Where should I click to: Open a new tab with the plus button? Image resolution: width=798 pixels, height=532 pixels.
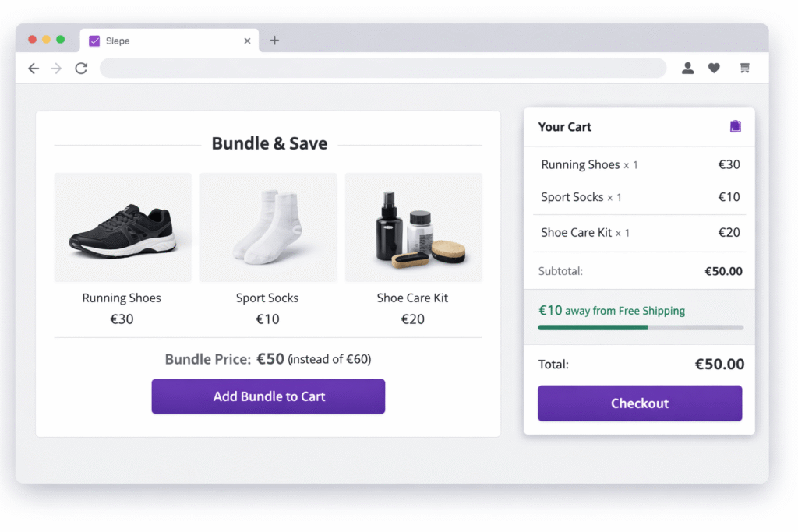tap(274, 40)
